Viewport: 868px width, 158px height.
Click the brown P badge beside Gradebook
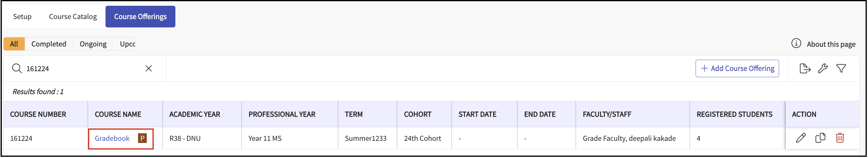click(142, 138)
